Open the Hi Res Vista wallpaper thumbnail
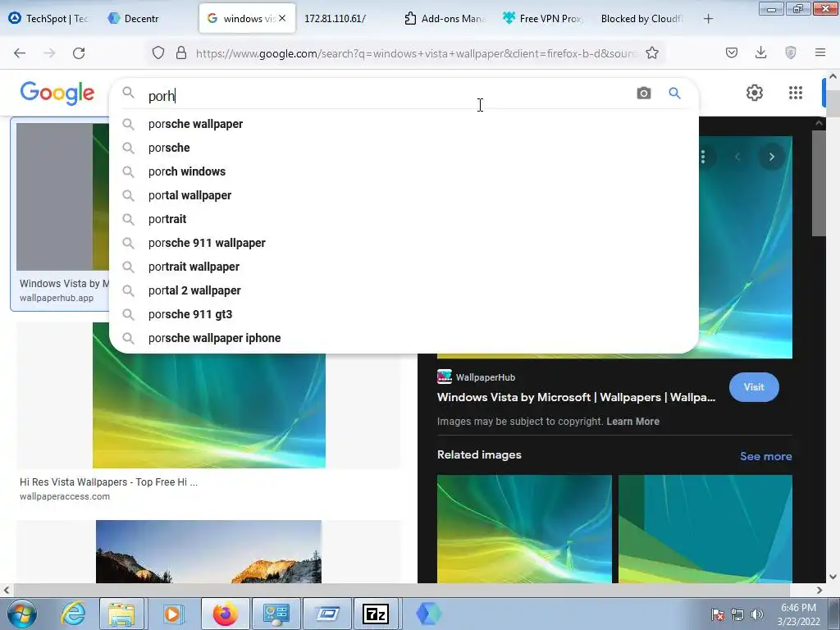840x630 pixels. 208,395
